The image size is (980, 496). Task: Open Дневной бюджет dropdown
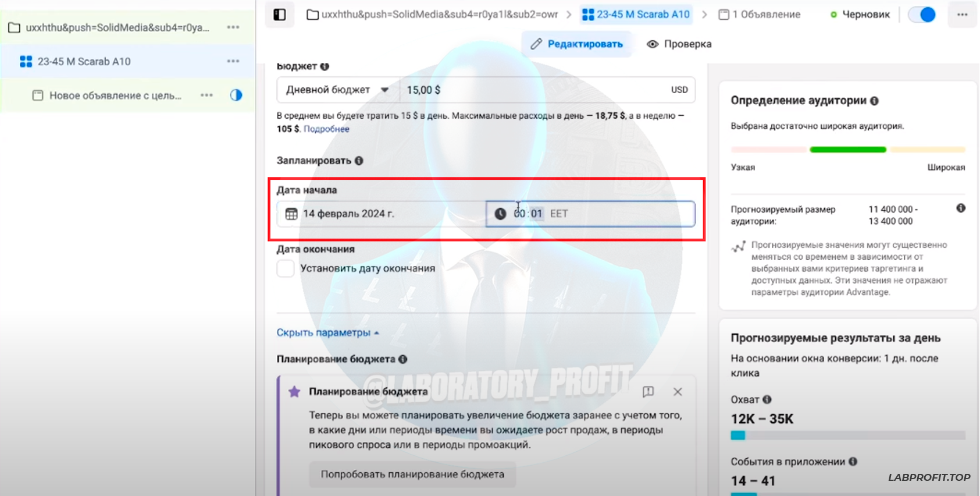(x=338, y=90)
